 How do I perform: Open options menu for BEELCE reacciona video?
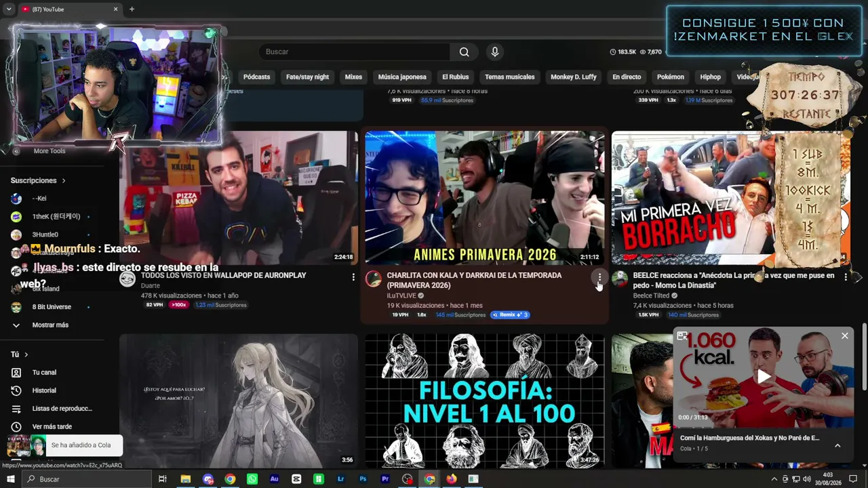tap(846, 277)
